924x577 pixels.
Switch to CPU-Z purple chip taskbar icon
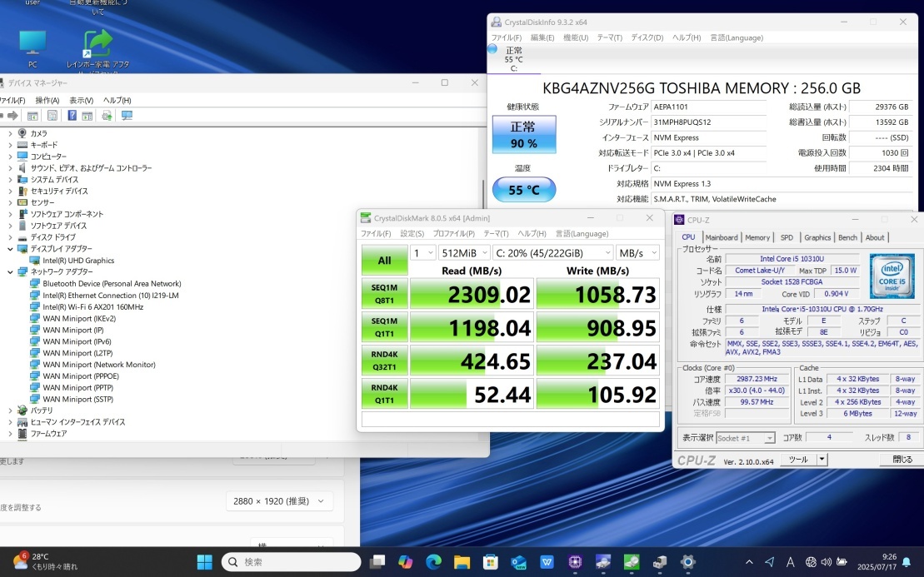click(575, 562)
